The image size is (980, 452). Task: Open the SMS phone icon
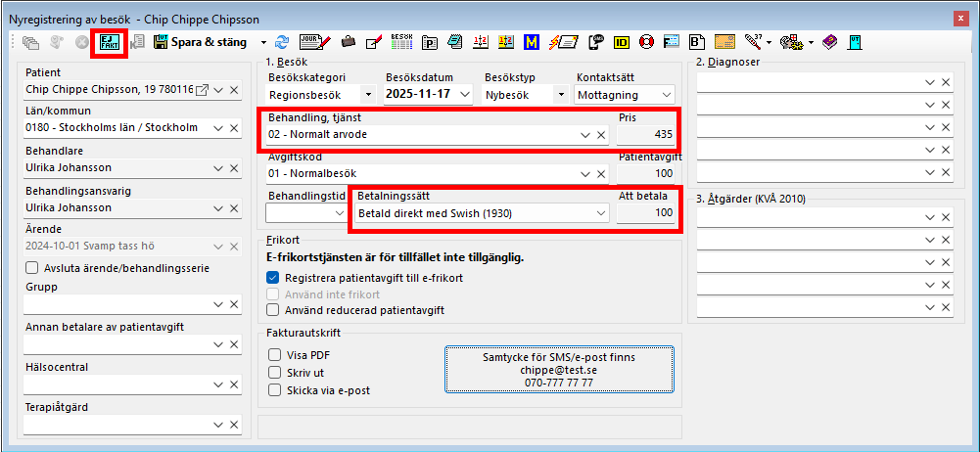coord(594,42)
